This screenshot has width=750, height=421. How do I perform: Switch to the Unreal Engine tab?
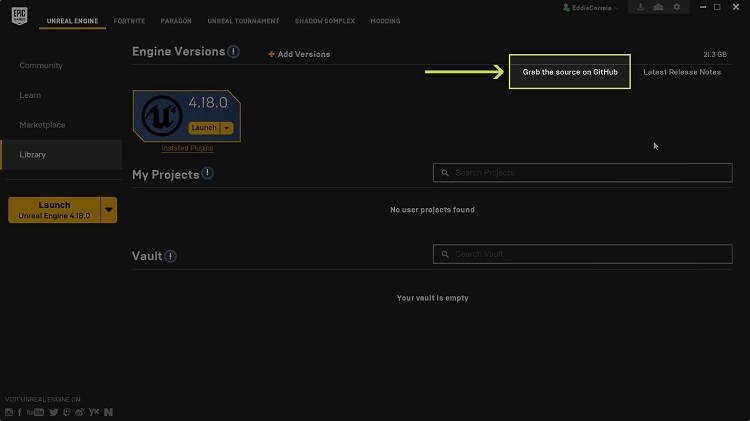pos(72,21)
